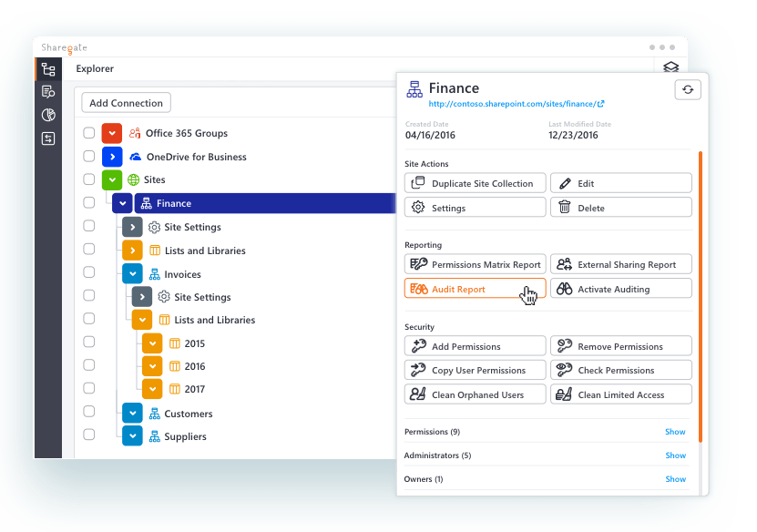757x532 pixels.
Task: Click the Permissions Matrix Report key icon
Action: [x=418, y=263]
